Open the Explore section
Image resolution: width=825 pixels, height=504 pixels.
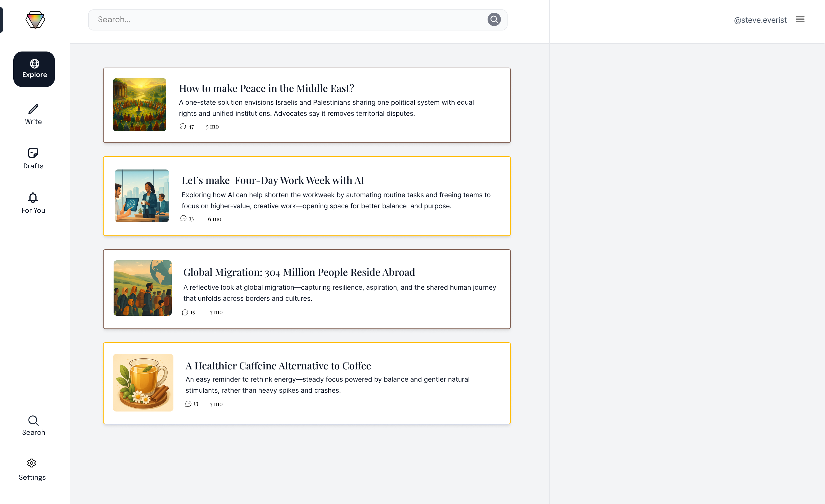pyautogui.click(x=34, y=69)
